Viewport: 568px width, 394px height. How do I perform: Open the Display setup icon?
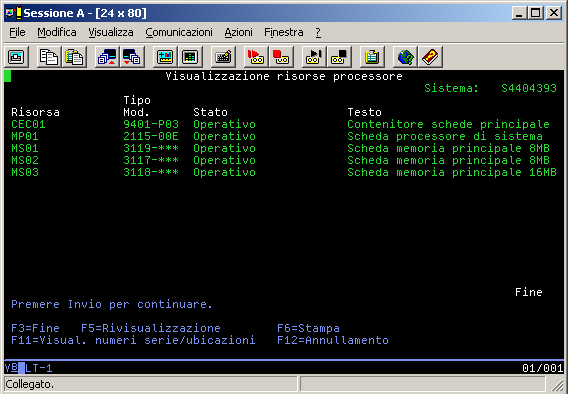click(165, 57)
